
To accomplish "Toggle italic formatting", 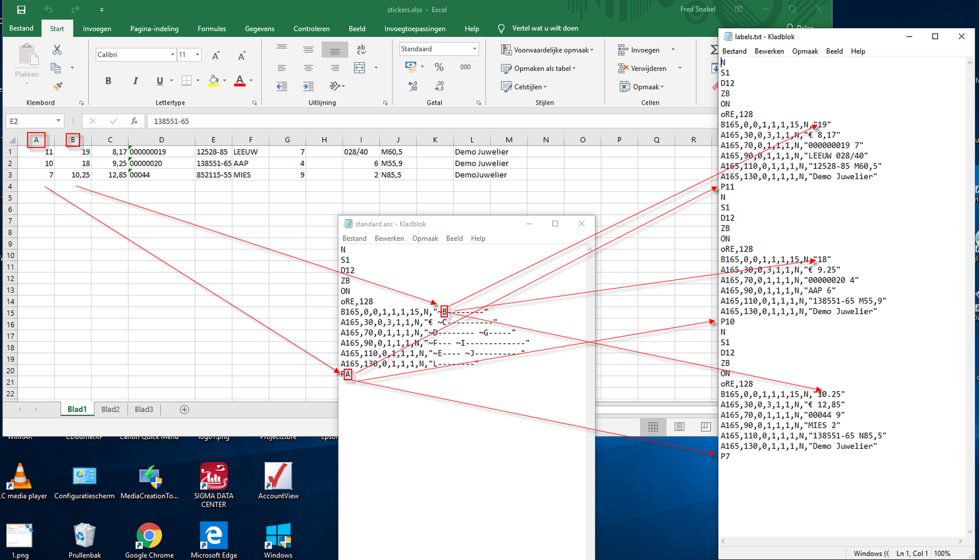I will point(135,81).
